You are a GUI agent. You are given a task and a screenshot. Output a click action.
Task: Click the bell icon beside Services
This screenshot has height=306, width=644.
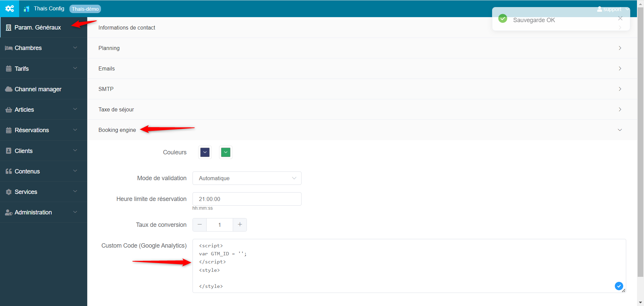(x=9, y=192)
